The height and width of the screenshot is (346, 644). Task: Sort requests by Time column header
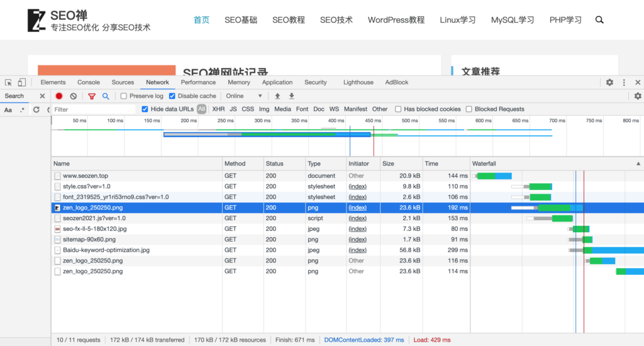[446, 164]
